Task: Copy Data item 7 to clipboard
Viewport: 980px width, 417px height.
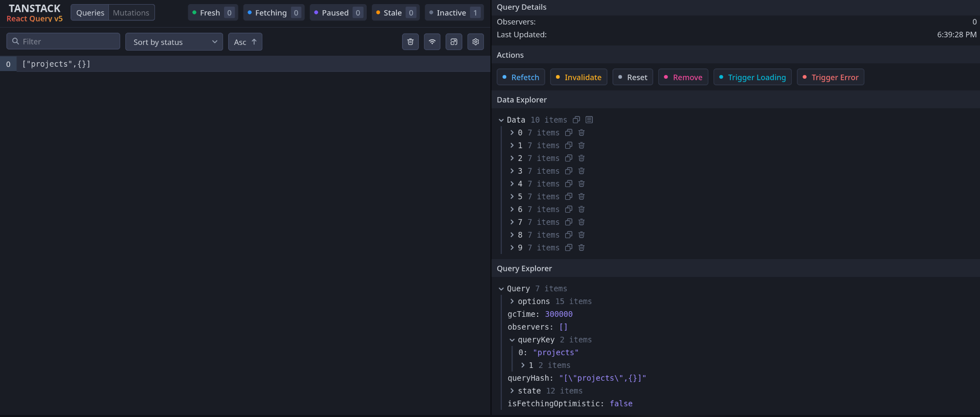Action: (569, 222)
